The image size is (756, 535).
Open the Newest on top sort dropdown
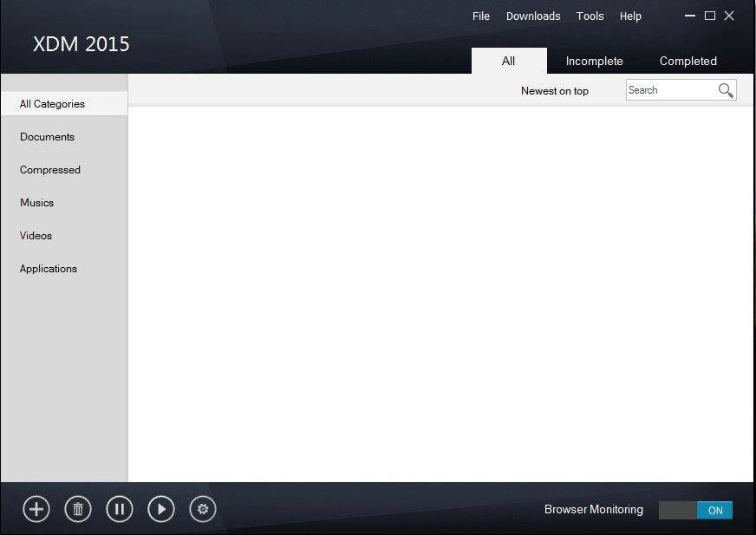[x=555, y=91]
